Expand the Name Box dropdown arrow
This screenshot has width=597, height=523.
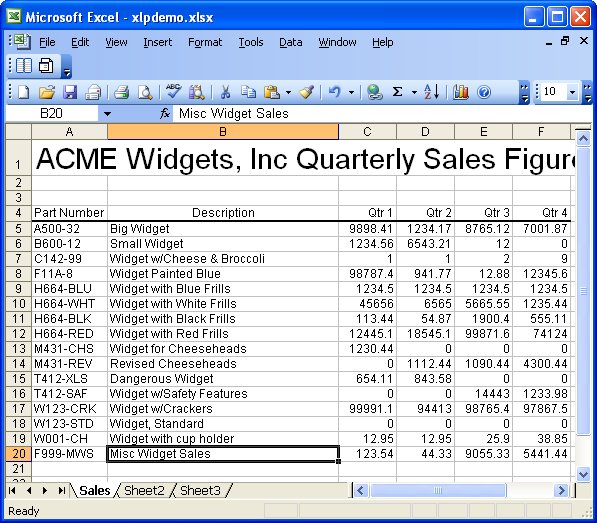click(107, 113)
